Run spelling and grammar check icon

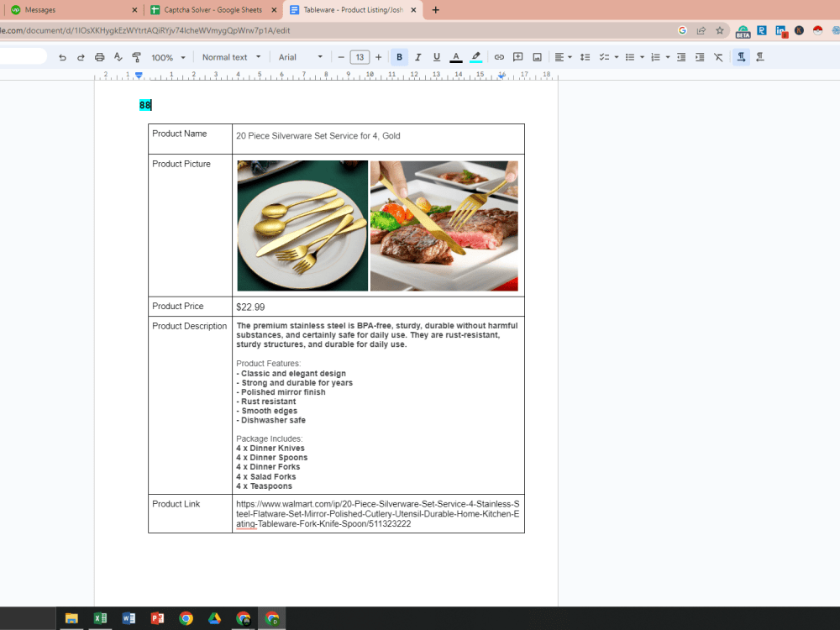(x=118, y=57)
